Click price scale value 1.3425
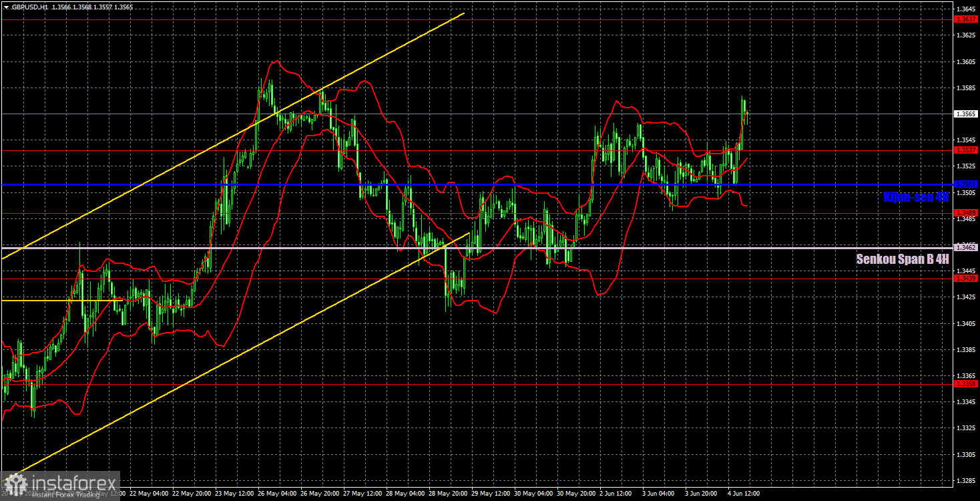This screenshot has width=980, height=501. point(966,297)
